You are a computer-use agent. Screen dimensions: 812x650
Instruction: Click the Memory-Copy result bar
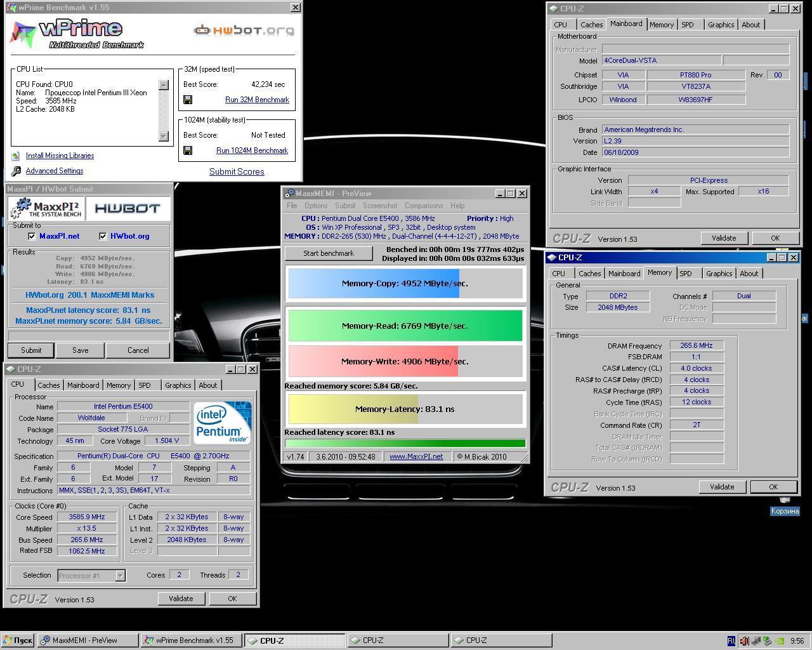tap(405, 283)
